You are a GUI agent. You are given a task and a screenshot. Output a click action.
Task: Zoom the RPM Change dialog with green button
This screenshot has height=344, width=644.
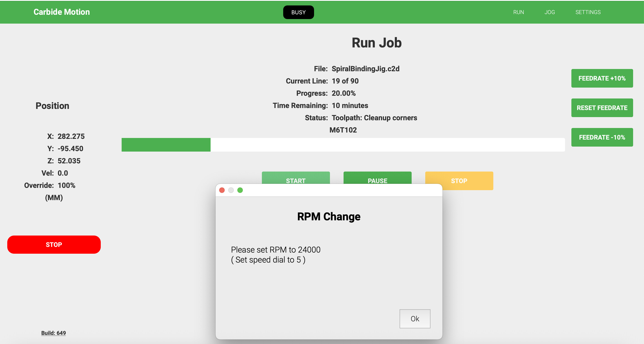tap(240, 190)
